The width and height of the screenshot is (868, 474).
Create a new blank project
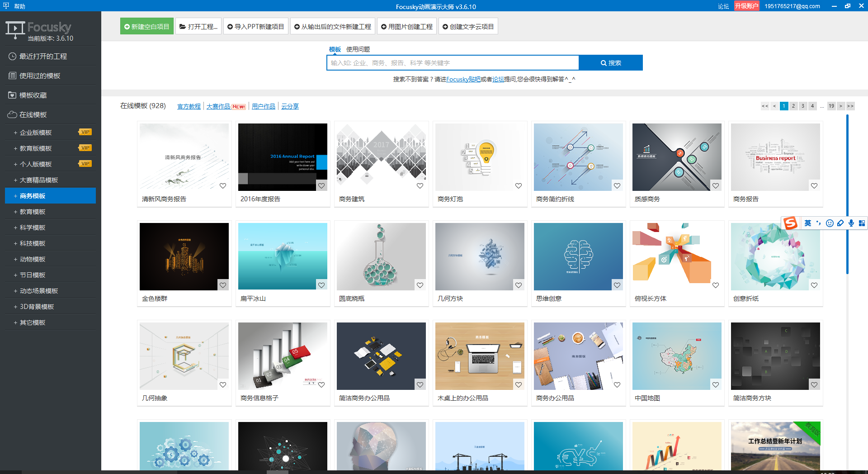(147, 26)
